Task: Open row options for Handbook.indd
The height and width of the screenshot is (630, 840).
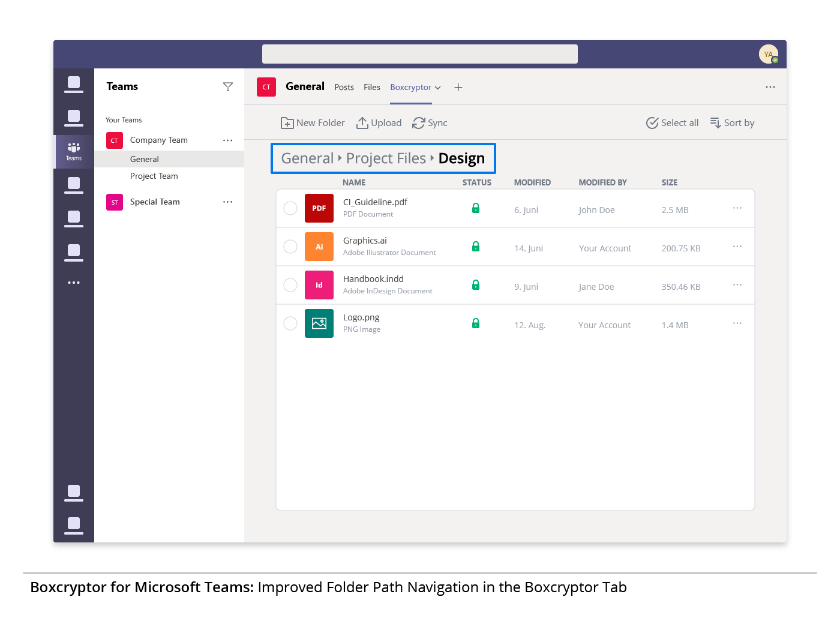Action: [737, 285]
